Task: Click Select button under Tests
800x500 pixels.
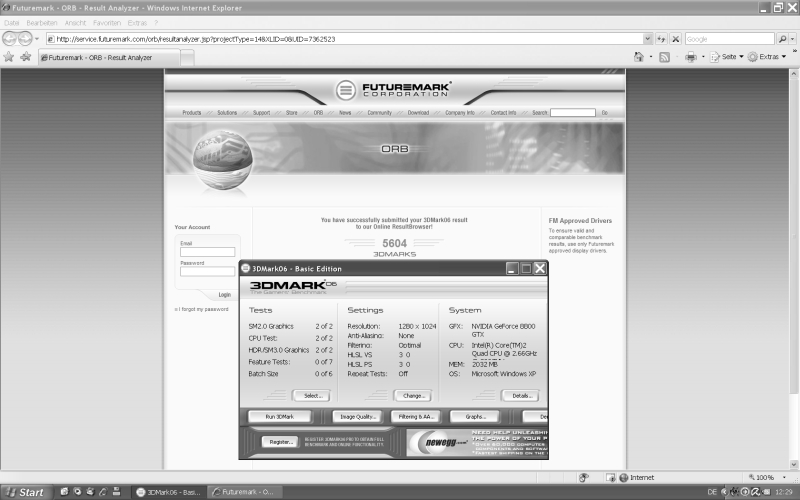Action: (311, 395)
